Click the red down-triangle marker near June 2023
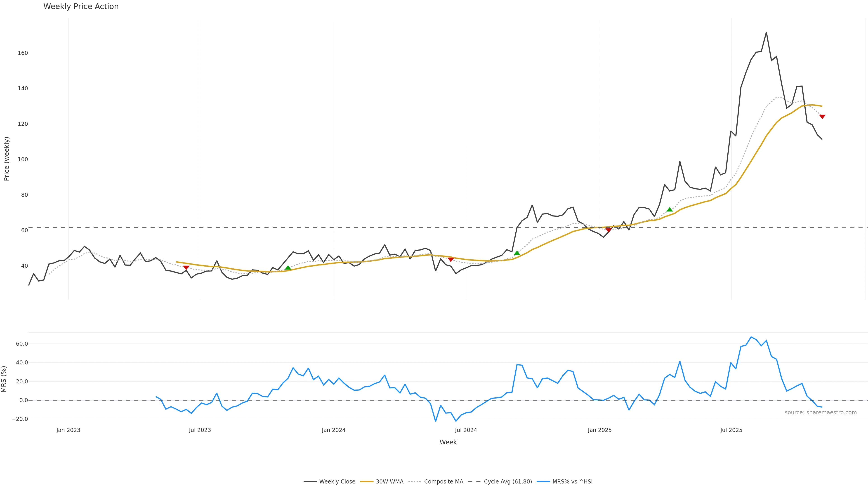868x488 pixels. coord(186,268)
